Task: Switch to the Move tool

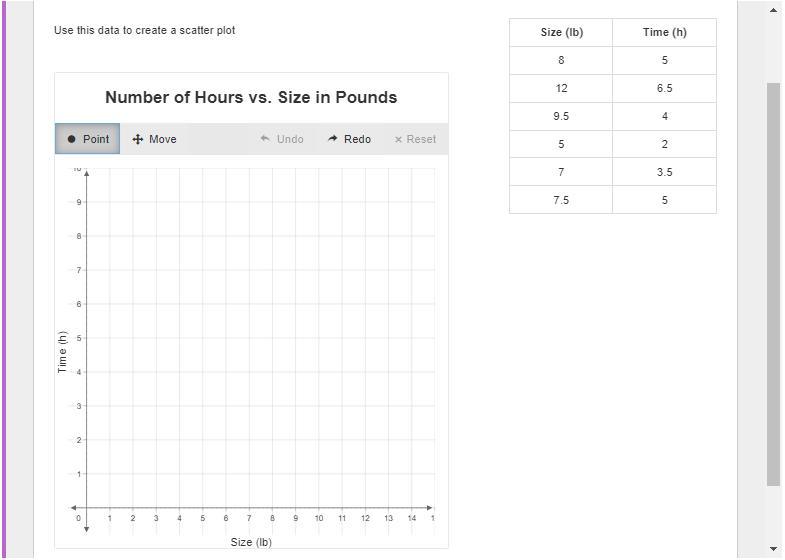Action: tap(154, 139)
